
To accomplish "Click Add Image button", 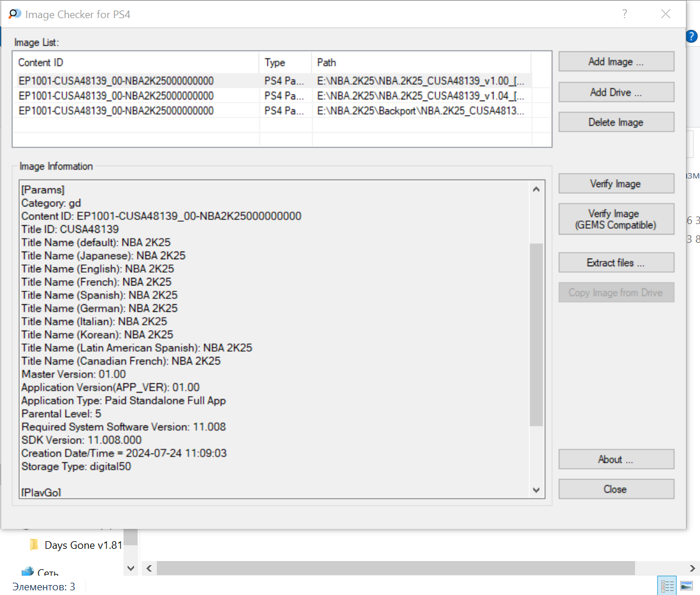I will (616, 61).
